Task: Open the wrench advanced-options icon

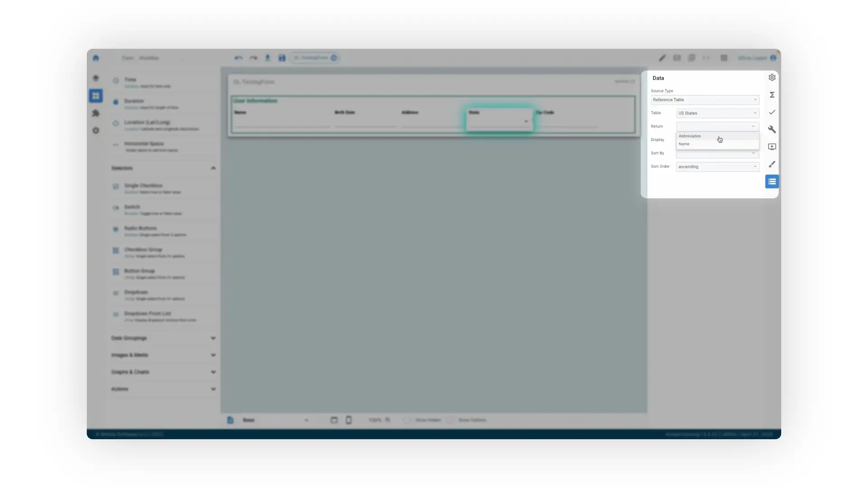Action: (x=772, y=130)
